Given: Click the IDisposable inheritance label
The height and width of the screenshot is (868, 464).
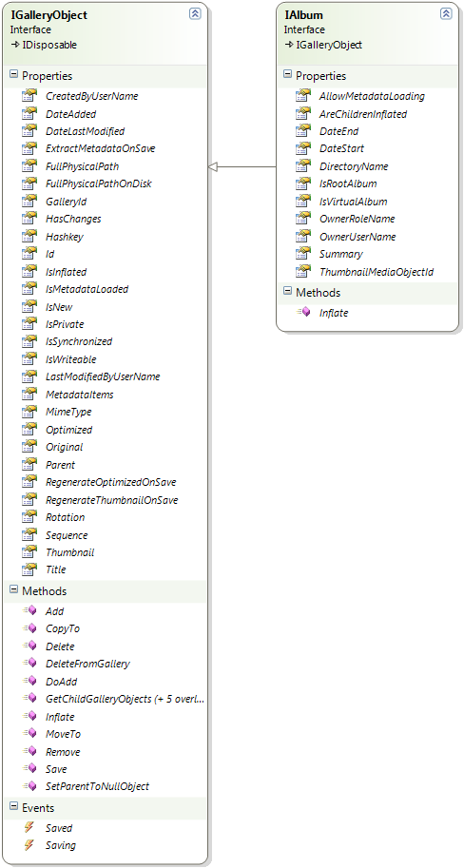Looking at the screenshot, I should (49, 45).
